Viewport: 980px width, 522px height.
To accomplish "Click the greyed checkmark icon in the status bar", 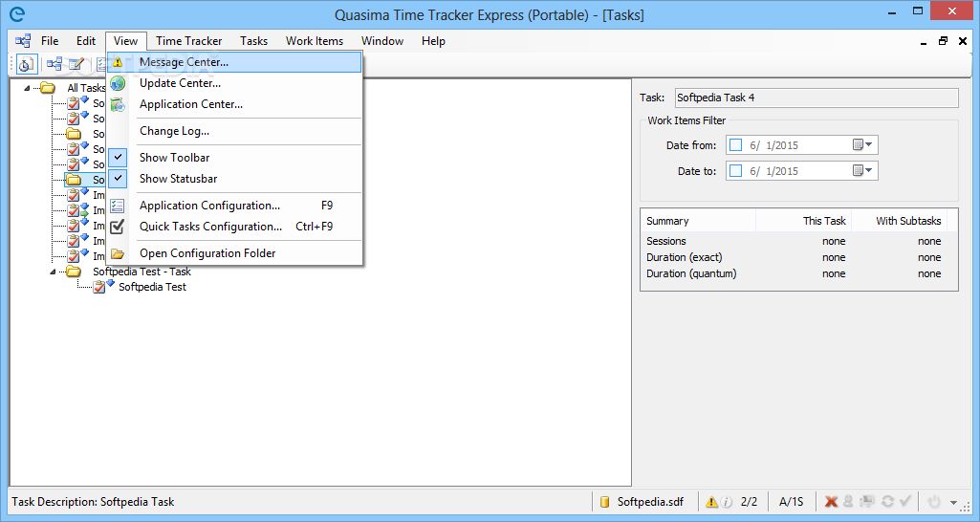I will pos(905,501).
